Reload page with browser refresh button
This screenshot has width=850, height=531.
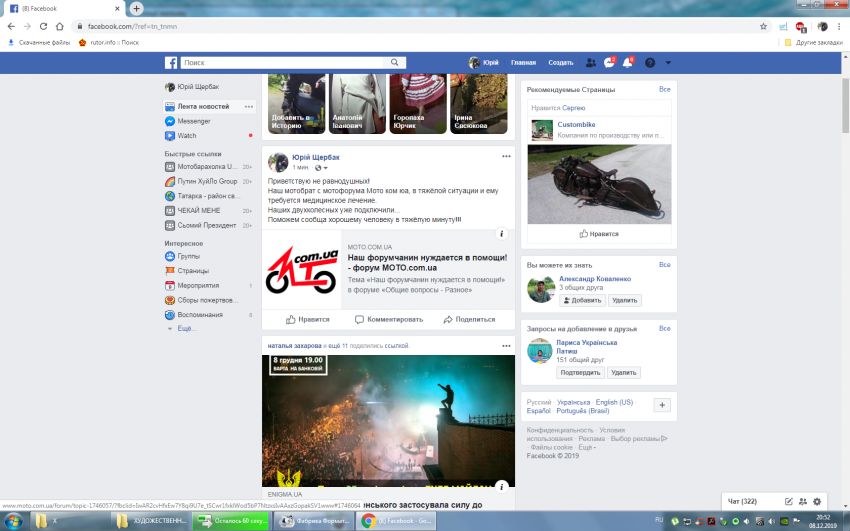[43, 26]
